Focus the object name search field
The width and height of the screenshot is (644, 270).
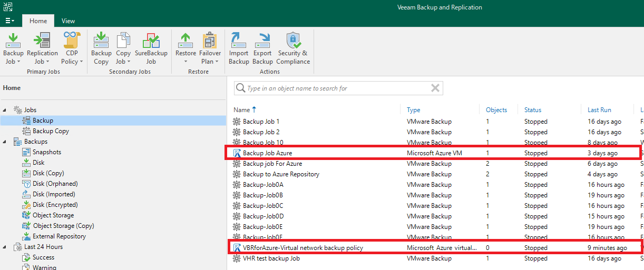click(337, 88)
